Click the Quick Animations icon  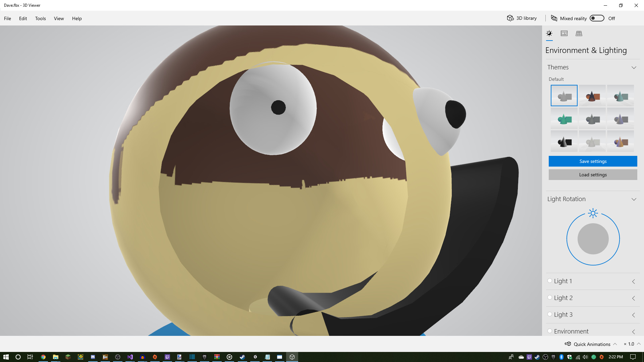point(568,344)
